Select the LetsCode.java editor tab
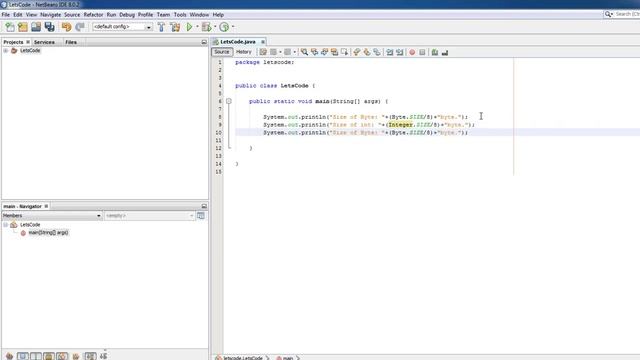This screenshot has height=360, width=640. pos(238,42)
